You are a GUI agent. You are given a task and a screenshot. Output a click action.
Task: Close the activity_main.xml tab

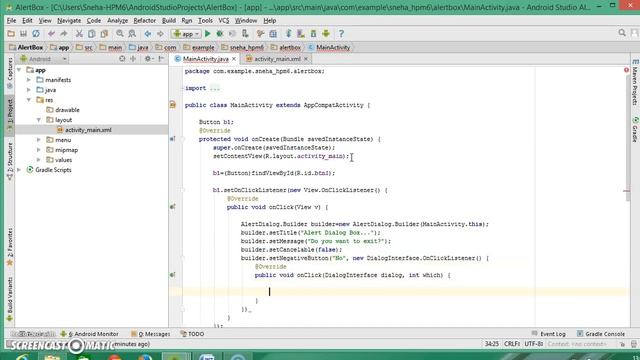click(306, 59)
